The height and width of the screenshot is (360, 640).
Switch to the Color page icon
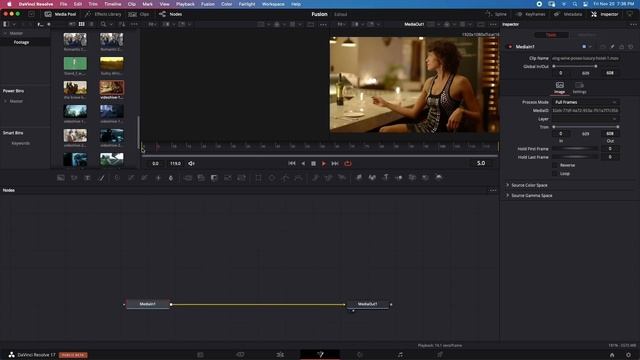pos(360,355)
